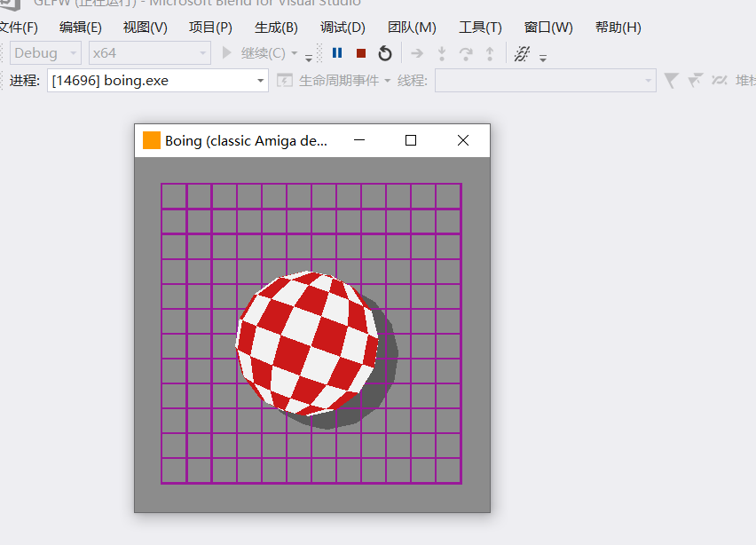756x545 pixels.
Task: Open the 窗口(W) menu
Action: pyautogui.click(x=548, y=28)
